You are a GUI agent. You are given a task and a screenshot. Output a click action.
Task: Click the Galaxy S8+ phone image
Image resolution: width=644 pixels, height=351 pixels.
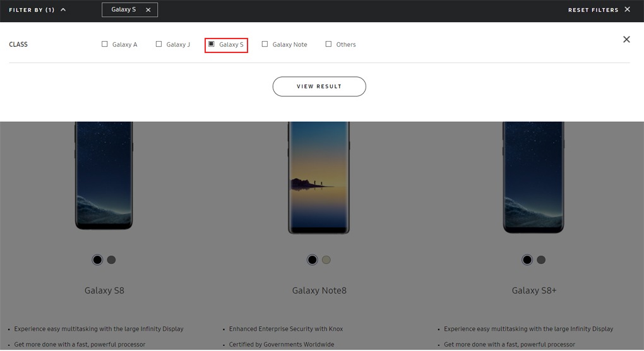click(534, 177)
